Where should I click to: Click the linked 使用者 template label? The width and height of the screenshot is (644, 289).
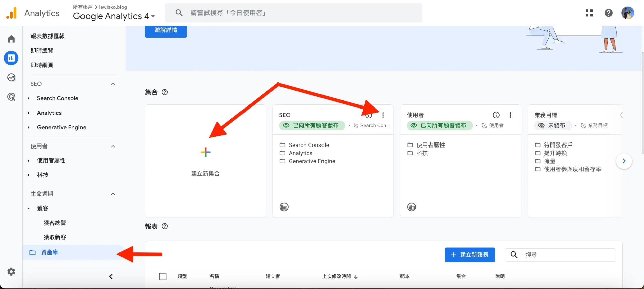pos(493,125)
